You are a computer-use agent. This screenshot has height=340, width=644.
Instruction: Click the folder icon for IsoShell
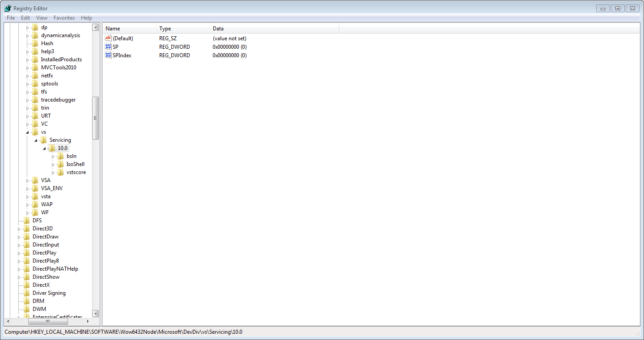click(x=60, y=164)
